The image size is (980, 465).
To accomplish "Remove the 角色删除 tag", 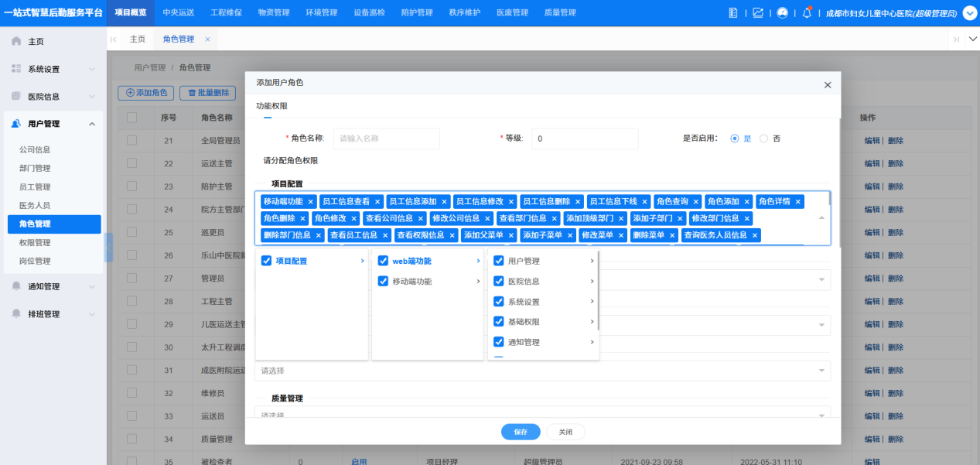I will point(302,219).
